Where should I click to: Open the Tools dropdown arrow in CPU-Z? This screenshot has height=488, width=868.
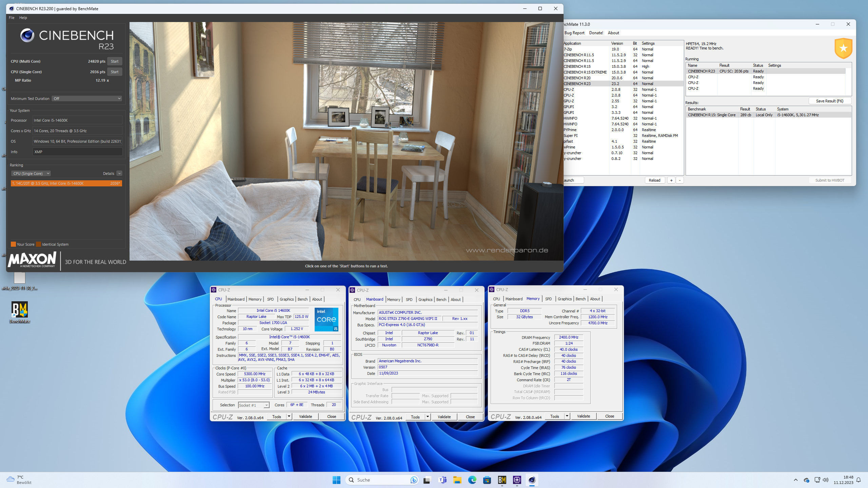pos(289,416)
